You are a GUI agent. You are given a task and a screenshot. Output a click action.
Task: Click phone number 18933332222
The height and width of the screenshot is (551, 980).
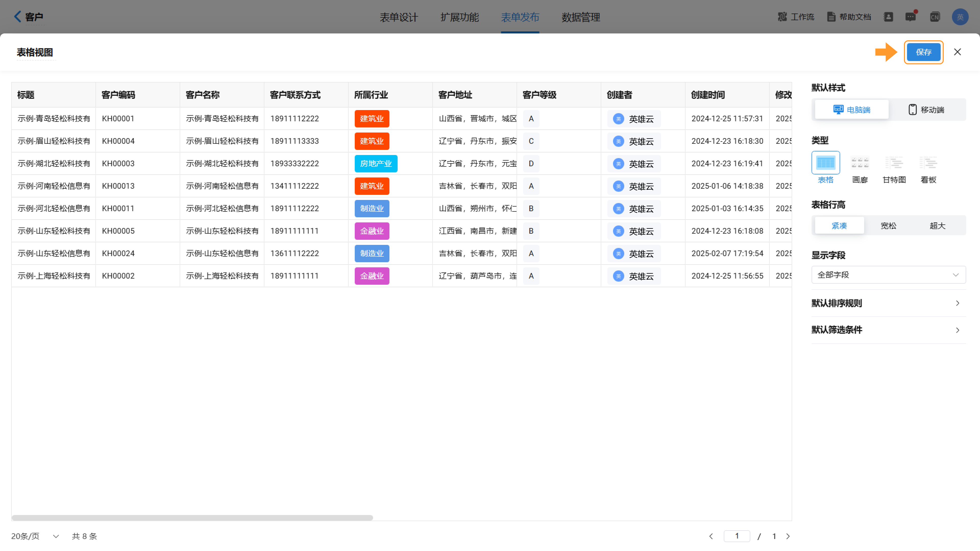click(295, 164)
